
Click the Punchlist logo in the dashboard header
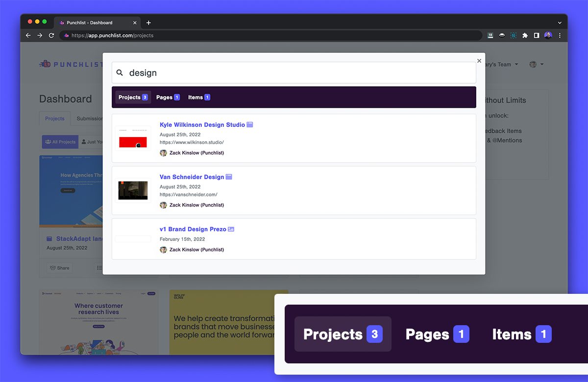(71, 64)
